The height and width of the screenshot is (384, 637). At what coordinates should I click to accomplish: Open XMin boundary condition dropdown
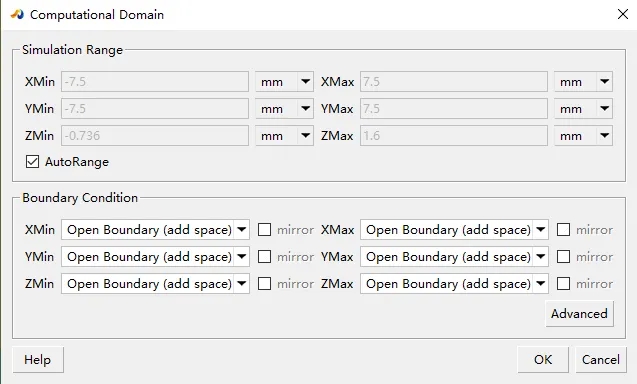pyautogui.click(x=155, y=230)
